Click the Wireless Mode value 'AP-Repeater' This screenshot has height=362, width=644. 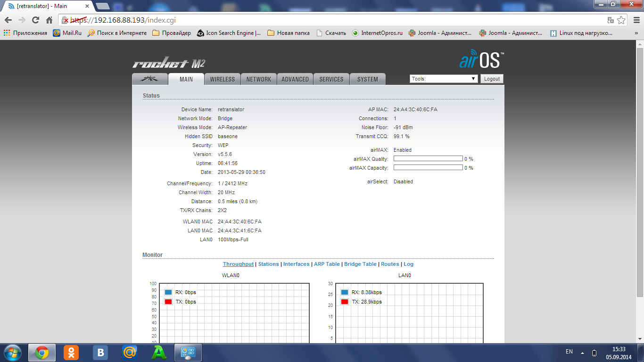(232, 127)
